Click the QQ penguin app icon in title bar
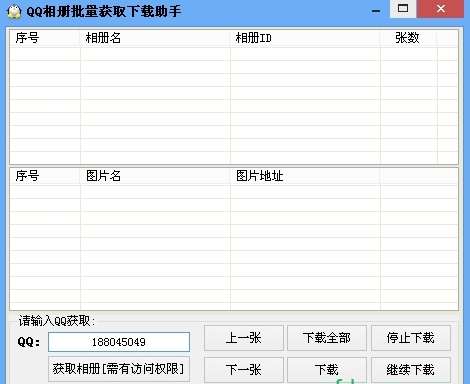 click(14, 12)
